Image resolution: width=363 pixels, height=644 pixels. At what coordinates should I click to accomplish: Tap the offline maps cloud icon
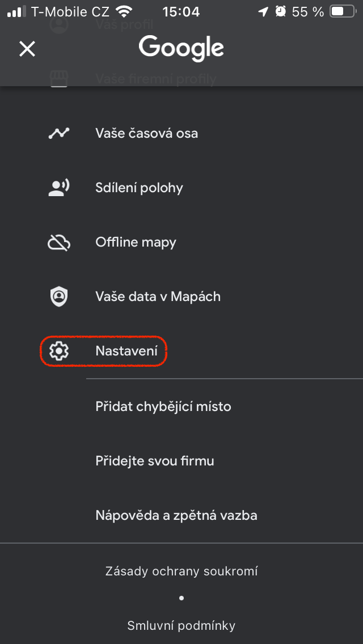(58, 243)
